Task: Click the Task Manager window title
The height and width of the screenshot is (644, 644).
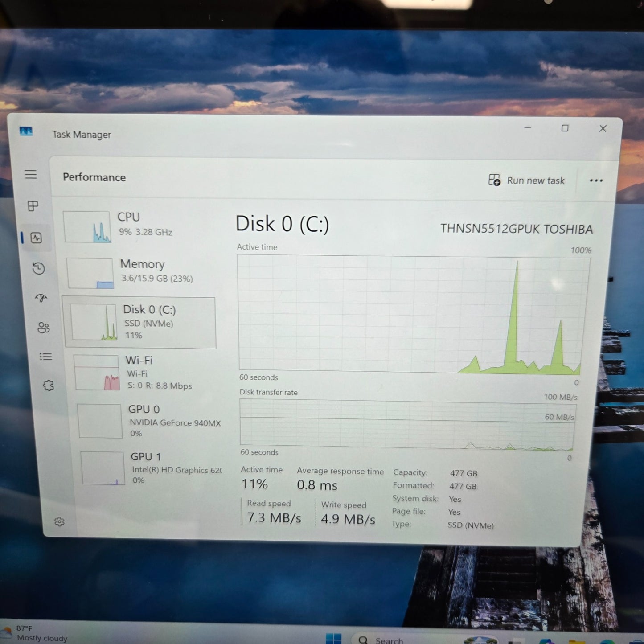Action: (82, 135)
